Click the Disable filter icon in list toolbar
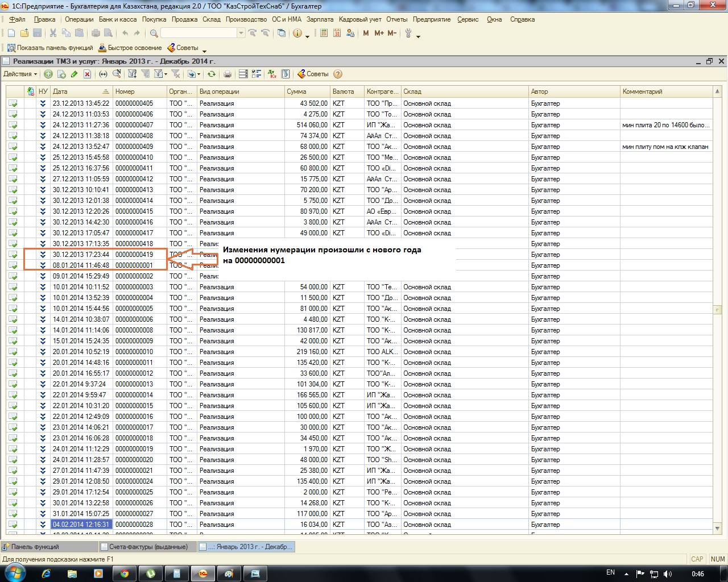728x582 pixels. pyautogui.click(x=176, y=74)
